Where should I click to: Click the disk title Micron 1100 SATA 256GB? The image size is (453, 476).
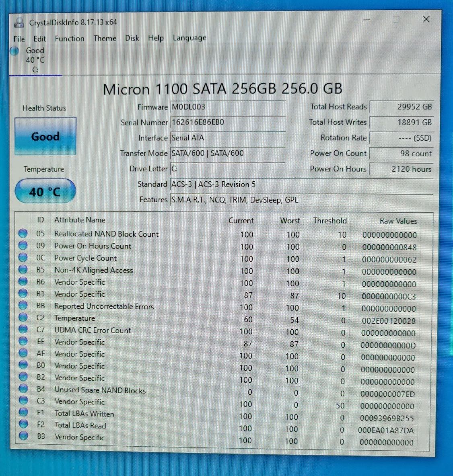point(222,89)
